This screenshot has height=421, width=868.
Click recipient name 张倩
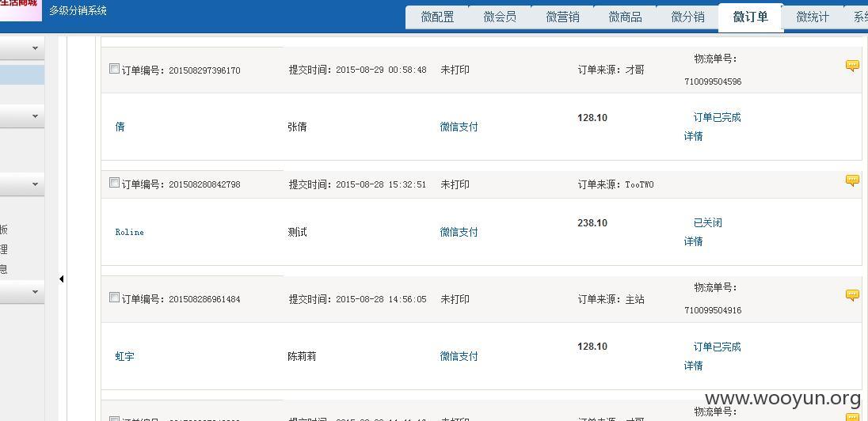[297, 127]
